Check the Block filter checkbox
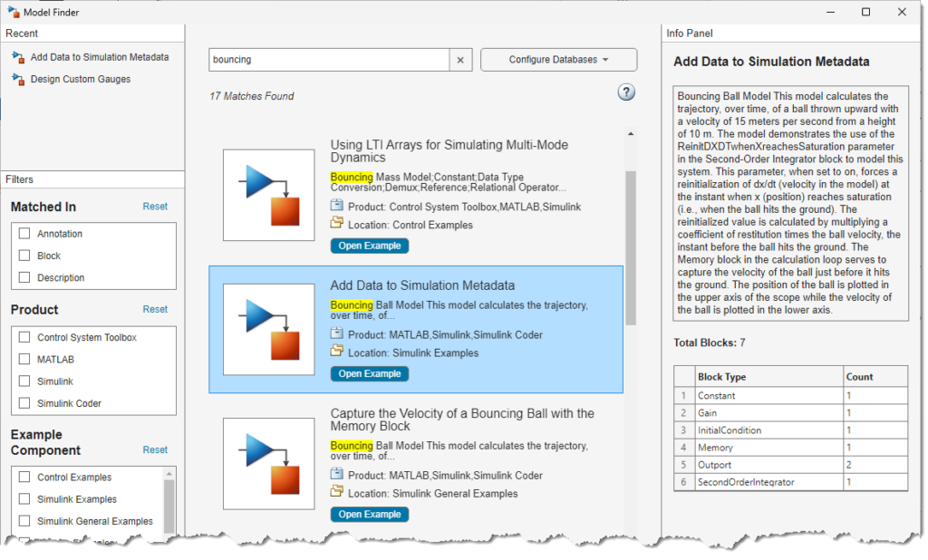 click(24, 256)
